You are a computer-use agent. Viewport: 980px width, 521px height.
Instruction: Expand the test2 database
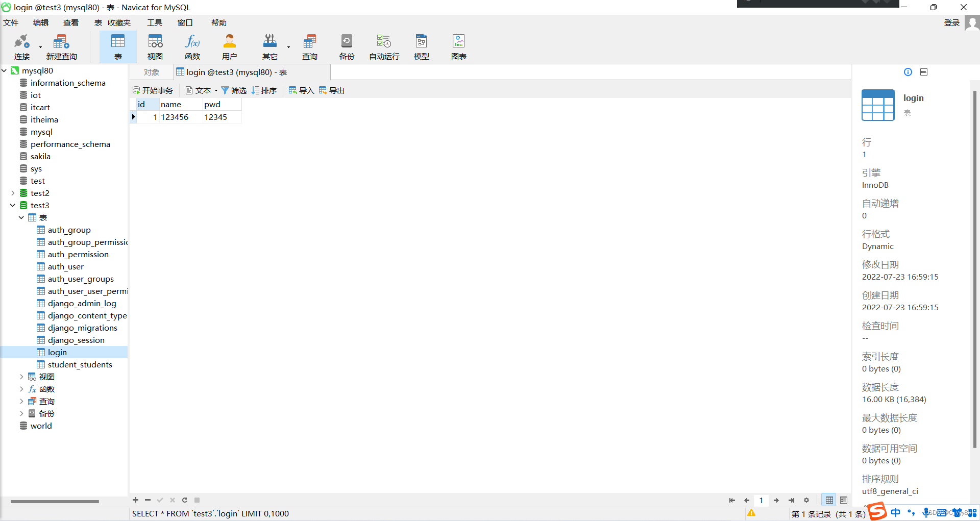point(12,193)
